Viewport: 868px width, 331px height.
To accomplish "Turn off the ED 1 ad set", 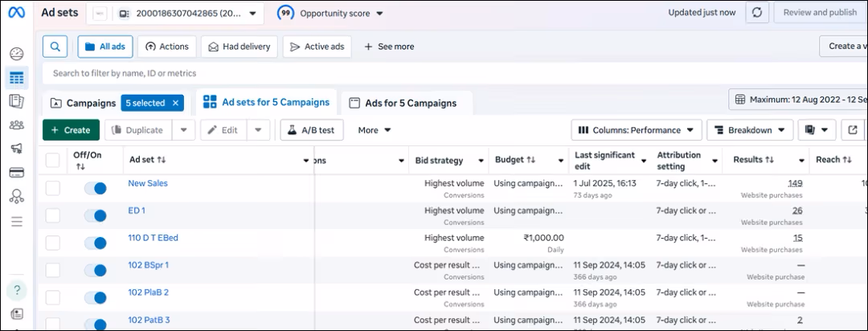I will tap(95, 215).
